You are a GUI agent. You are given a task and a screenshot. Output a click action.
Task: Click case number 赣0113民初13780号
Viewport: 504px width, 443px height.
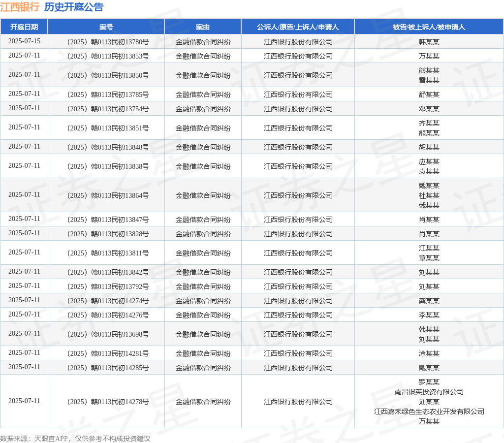108,42
